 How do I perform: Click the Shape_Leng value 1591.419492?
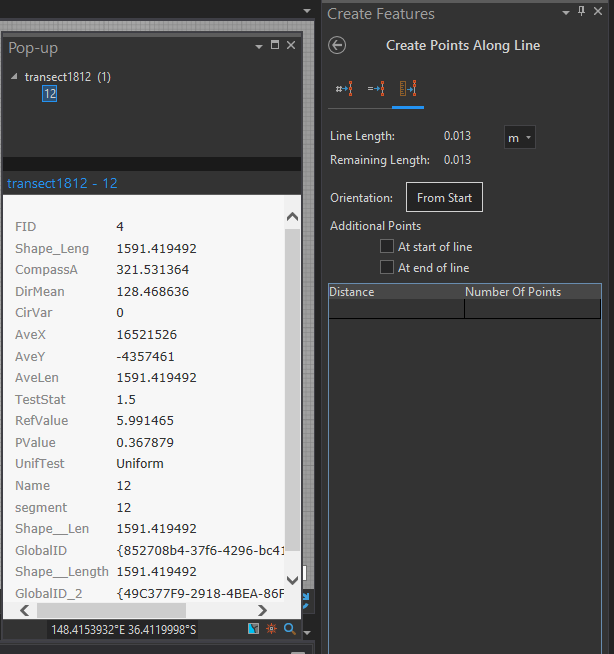(156, 249)
